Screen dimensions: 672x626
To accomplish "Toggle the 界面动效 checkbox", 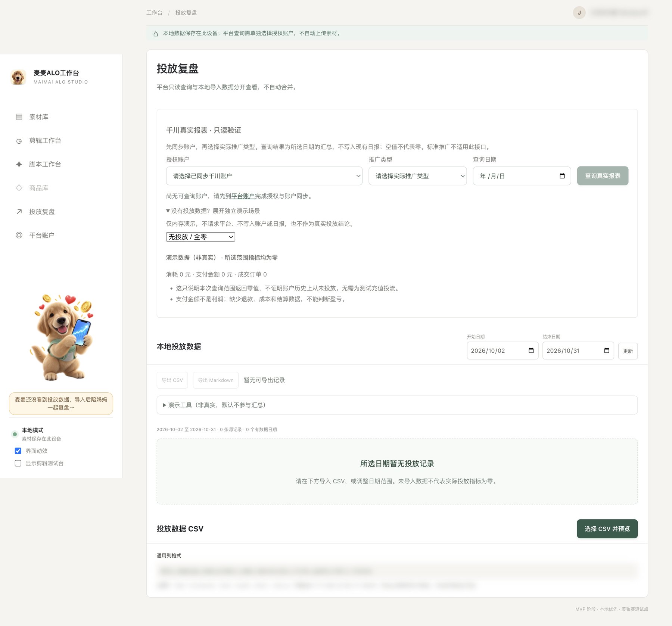I will click(18, 451).
